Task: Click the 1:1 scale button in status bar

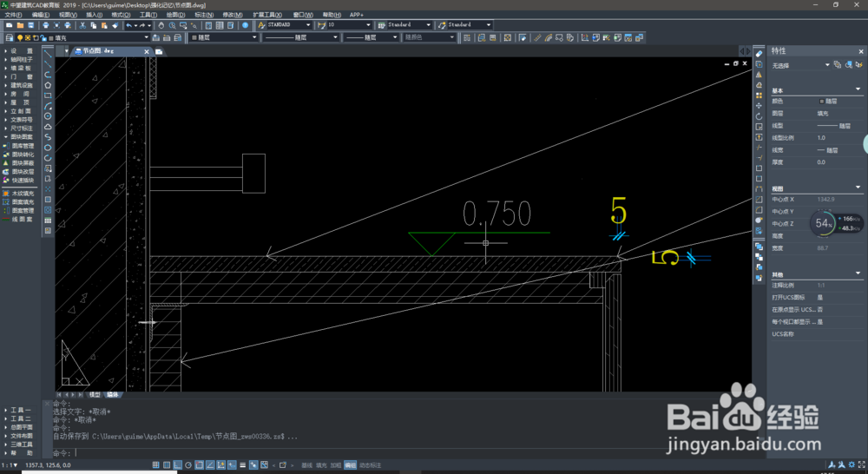Action: click(x=9, y=465)
